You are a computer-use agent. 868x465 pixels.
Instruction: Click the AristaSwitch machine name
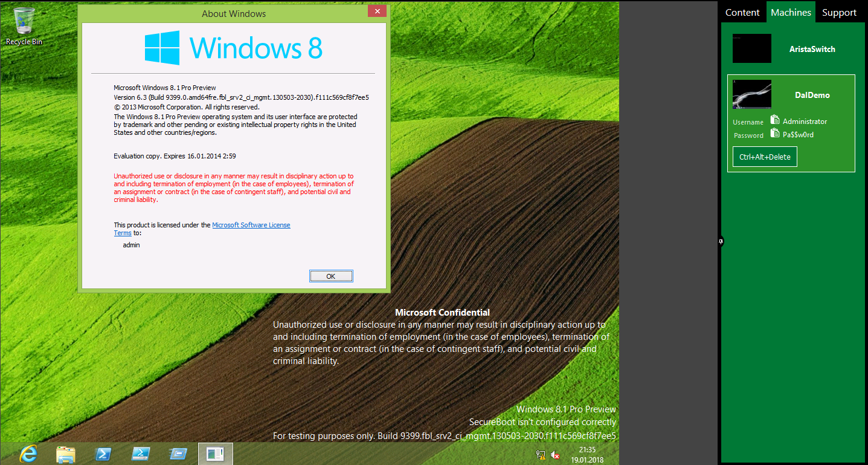812,49
